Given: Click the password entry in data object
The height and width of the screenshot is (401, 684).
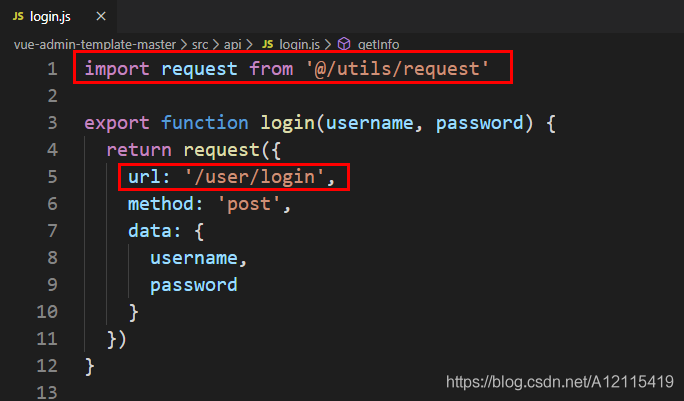Looking at the screenshot, I should point(194,285).
